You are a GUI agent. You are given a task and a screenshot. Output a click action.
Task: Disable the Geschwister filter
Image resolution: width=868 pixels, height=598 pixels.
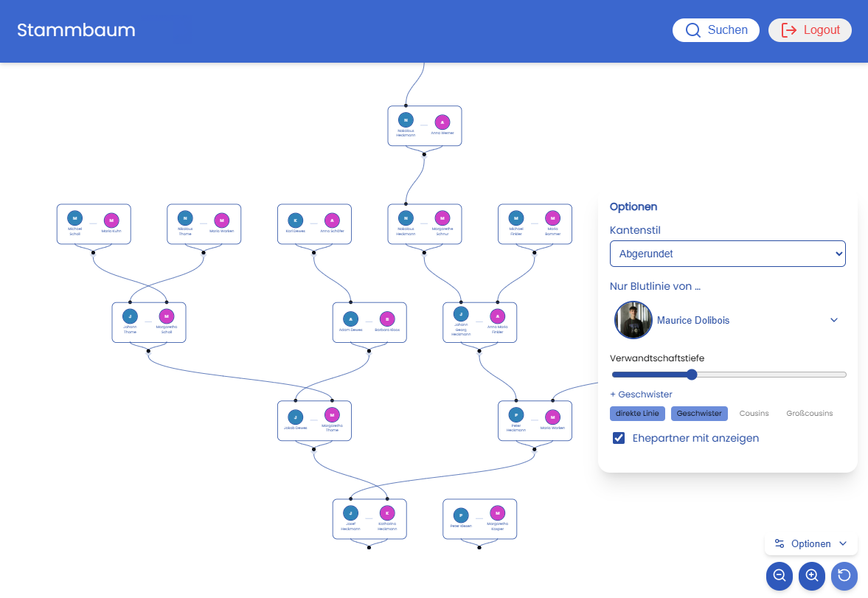699,414
